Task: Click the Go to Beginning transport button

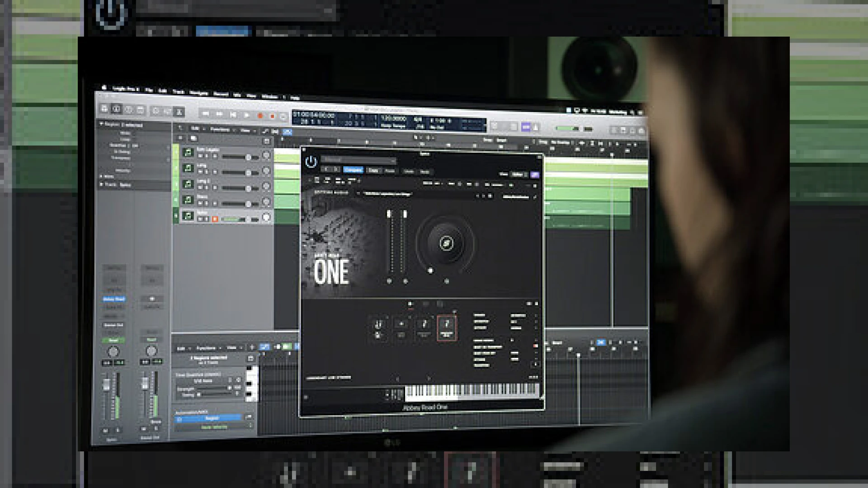Action: click(233, 115)
